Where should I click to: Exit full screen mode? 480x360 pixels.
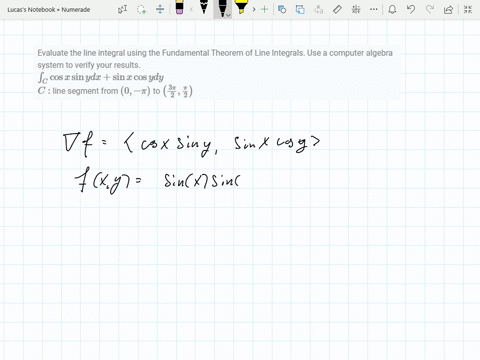468,9
